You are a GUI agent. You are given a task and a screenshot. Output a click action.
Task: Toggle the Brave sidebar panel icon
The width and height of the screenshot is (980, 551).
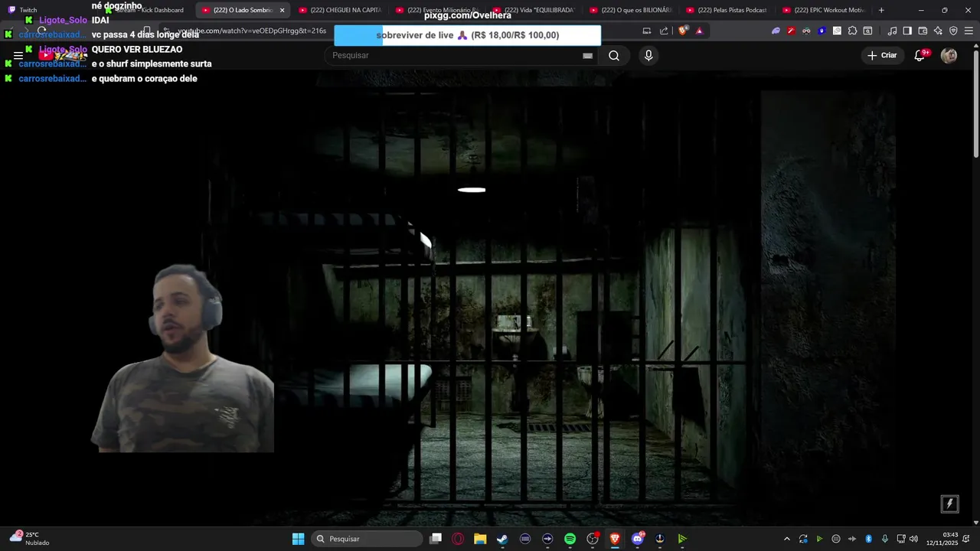(x=907, y=31)
